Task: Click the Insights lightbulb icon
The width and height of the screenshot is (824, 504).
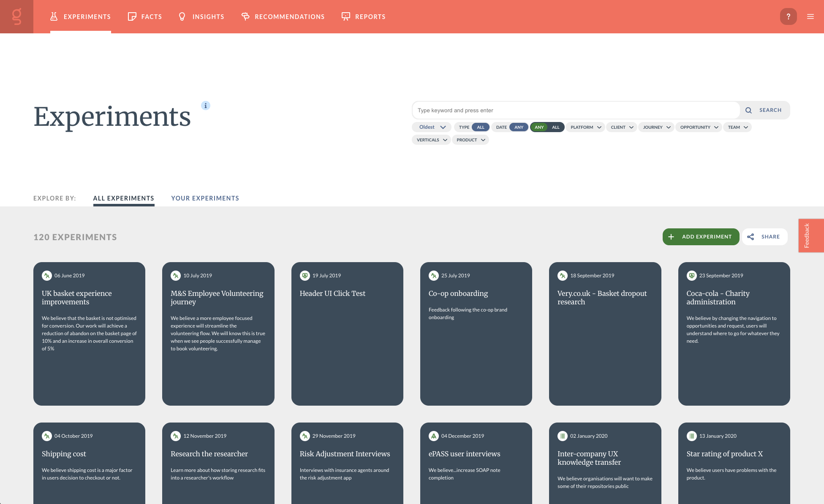Action: click(x=182, y=16)
